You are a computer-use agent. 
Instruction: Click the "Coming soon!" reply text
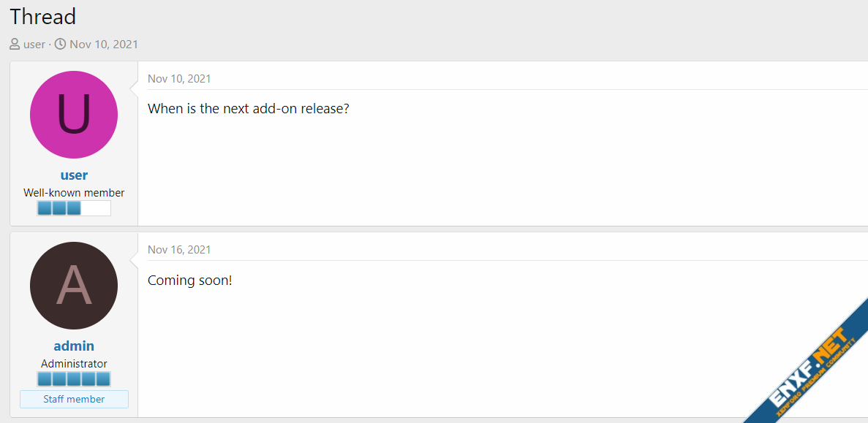click(x=190, y=280)
